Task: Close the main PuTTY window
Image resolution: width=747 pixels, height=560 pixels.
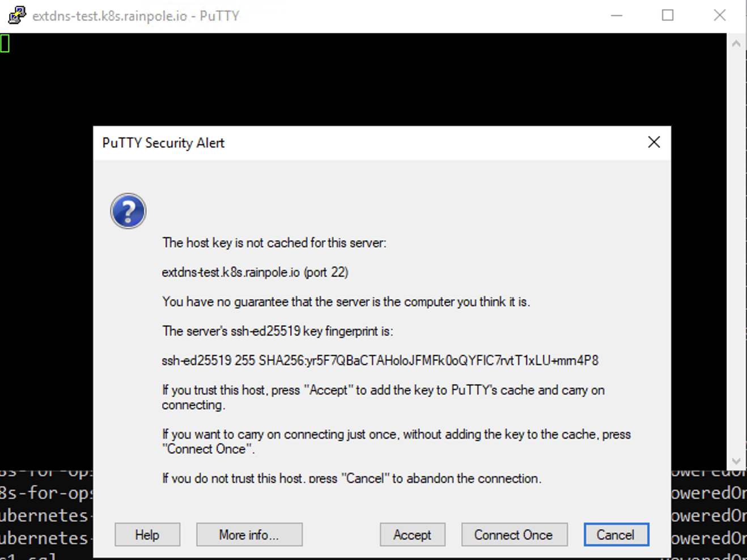Action: (719, 15)
